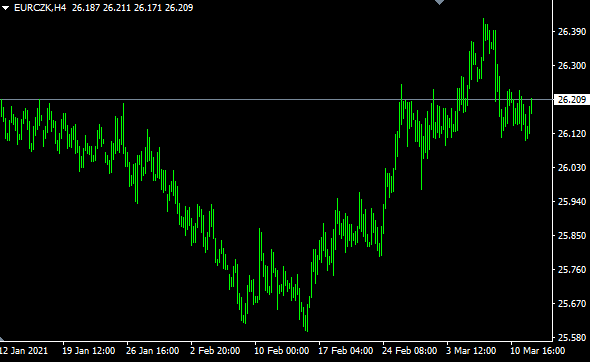This screenshot has width=590, height=362.
Task: Select the gray horizontal bid price line
Action: (x=277, y=100)
